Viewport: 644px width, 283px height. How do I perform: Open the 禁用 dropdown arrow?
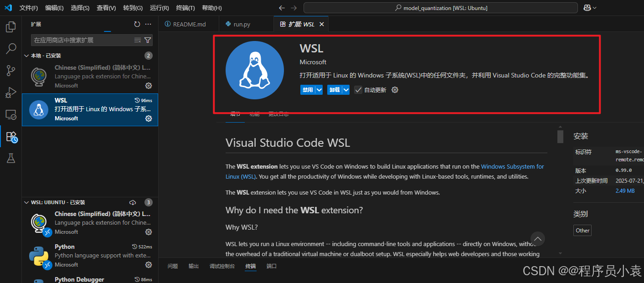[319, 90]
